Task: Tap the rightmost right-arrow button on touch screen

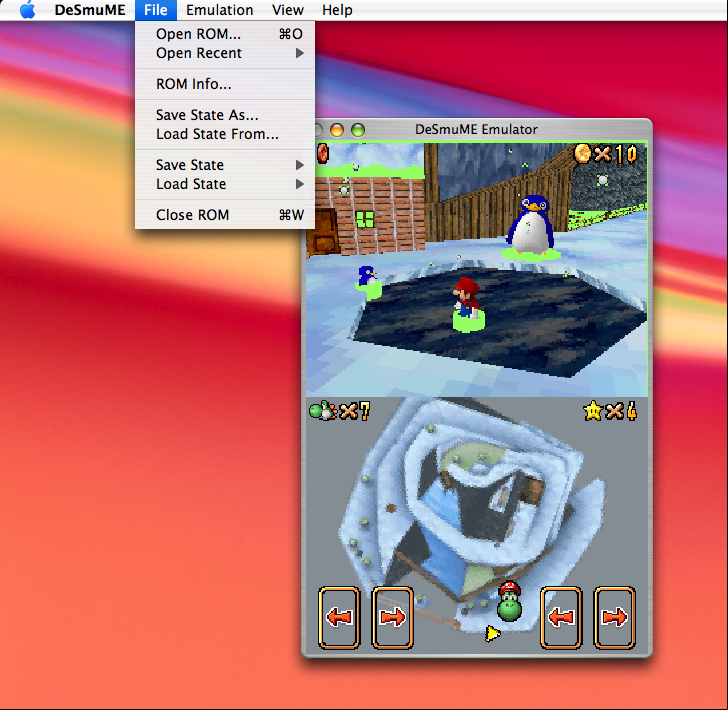Action: tap(614, 617)
